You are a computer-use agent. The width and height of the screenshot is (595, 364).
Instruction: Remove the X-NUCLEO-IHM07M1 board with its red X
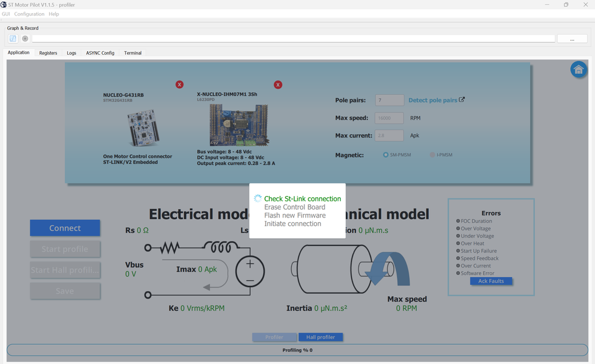point(278,85)
